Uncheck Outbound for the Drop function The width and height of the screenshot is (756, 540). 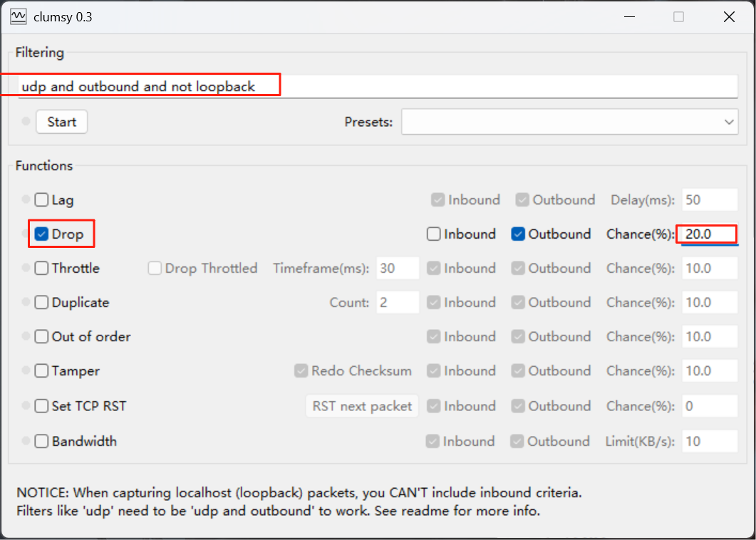[518, 234]
